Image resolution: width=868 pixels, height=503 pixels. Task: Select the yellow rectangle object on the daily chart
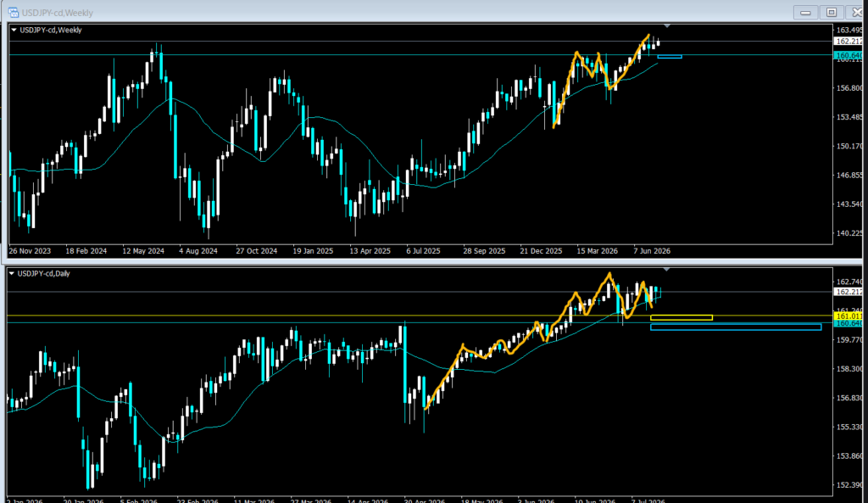coord(681,317)
